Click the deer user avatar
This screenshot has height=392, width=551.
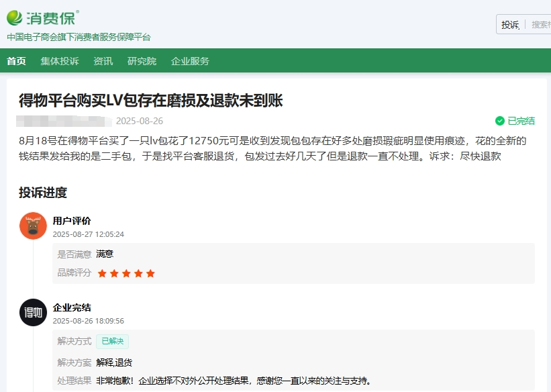click(x=33, y=226)
